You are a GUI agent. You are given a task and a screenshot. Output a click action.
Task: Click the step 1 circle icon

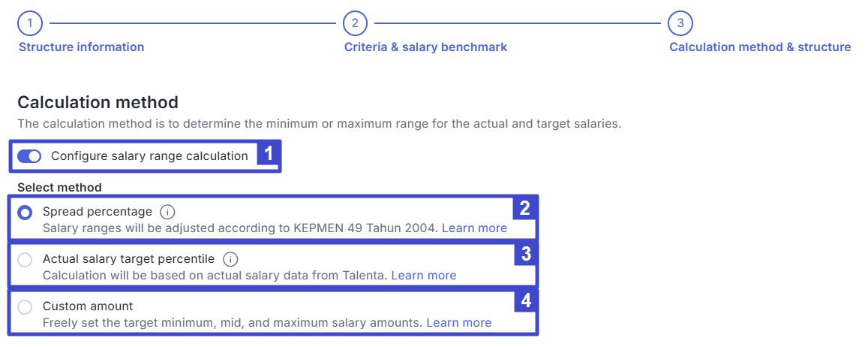29,23
